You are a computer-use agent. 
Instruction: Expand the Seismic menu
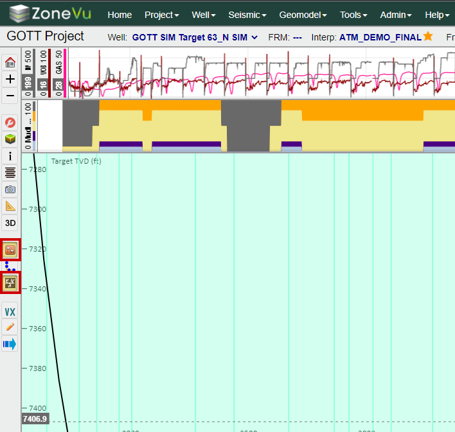tap(247, 15)
